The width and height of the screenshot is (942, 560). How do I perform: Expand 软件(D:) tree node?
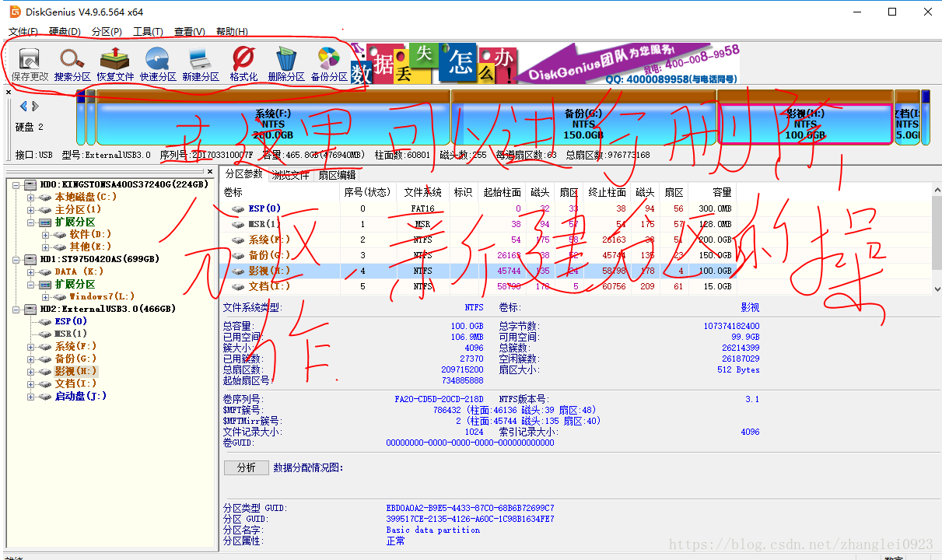click(46, 234)
